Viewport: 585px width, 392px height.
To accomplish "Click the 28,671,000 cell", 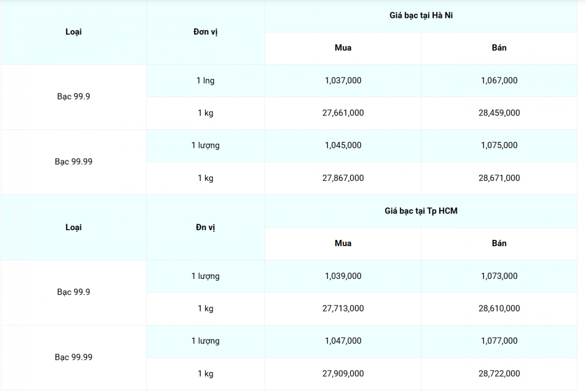I will [x=499, y=178].
